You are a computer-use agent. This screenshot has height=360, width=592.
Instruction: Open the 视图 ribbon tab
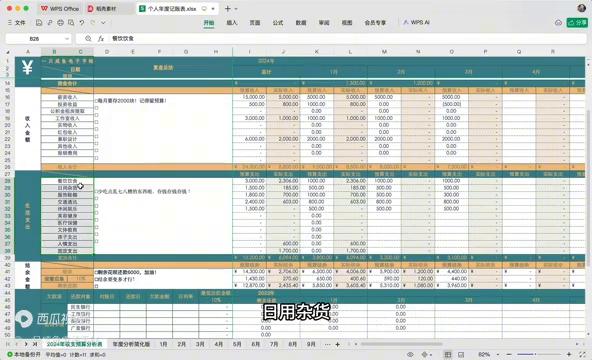coord(347,23)
